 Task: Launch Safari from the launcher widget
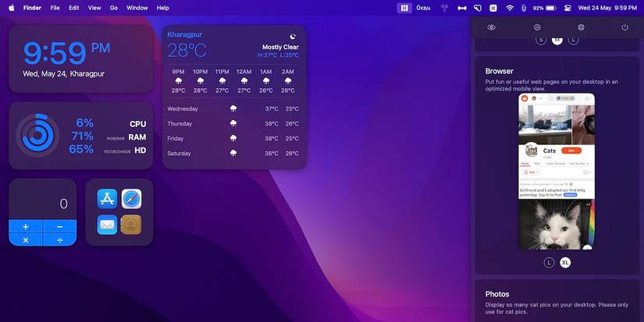coord(131,199)
